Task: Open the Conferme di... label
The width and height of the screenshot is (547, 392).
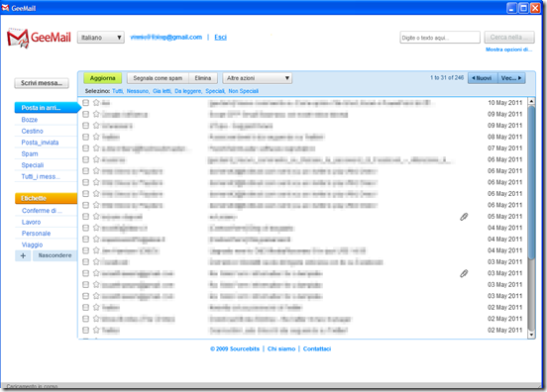Action: point(42,211)
